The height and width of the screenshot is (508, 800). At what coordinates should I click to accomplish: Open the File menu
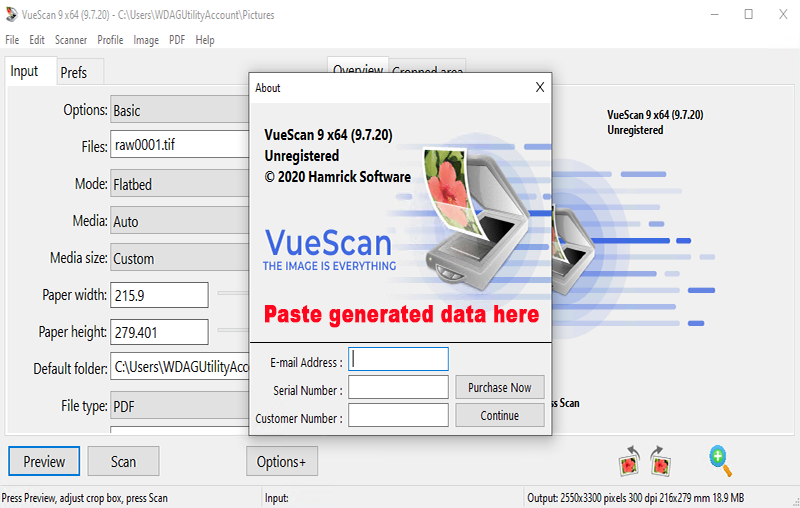coord(12,40)
